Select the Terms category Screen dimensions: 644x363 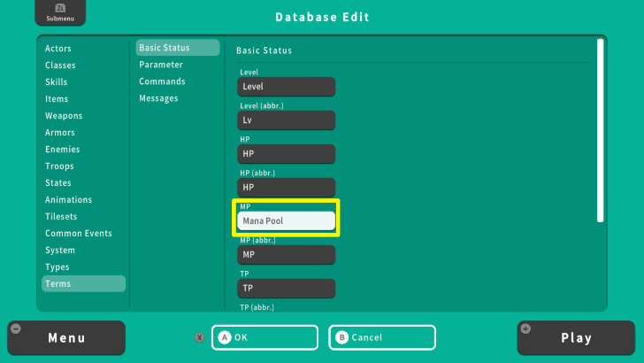[83, 283]
